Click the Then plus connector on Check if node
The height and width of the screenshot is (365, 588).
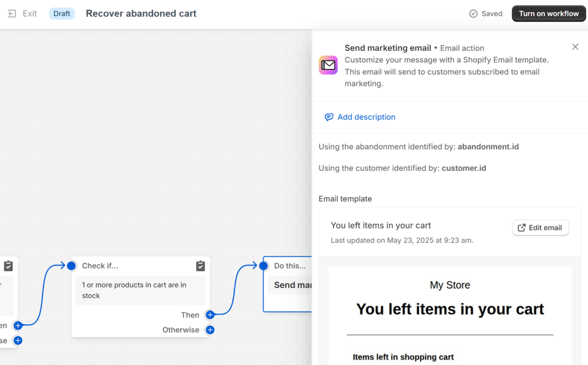coord(210,315)
